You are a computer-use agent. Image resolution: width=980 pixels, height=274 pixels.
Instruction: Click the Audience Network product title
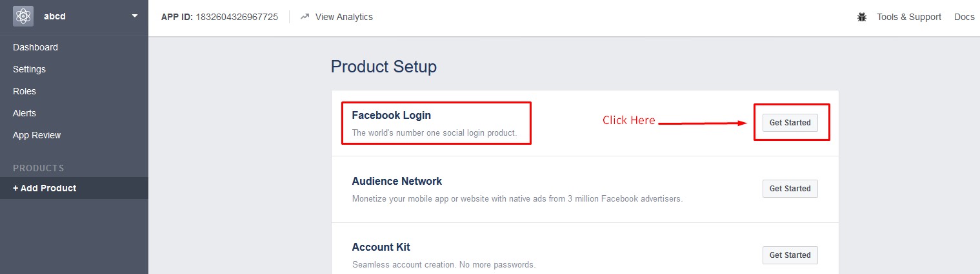397,181
